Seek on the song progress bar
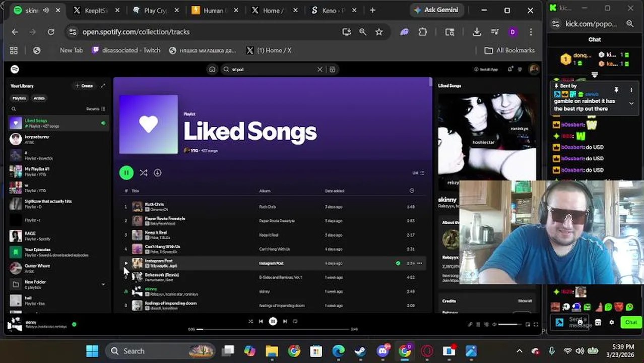The image size is (644, 363). (273, 329)
